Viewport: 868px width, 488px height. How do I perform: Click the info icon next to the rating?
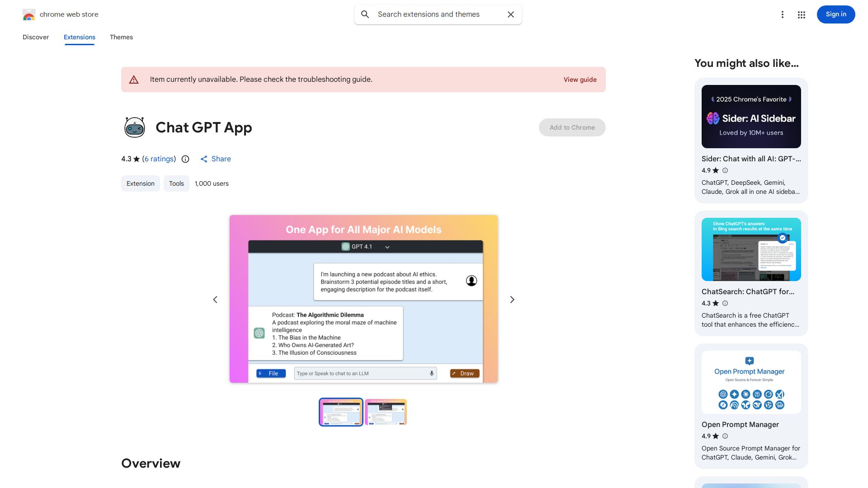(185, 159)
